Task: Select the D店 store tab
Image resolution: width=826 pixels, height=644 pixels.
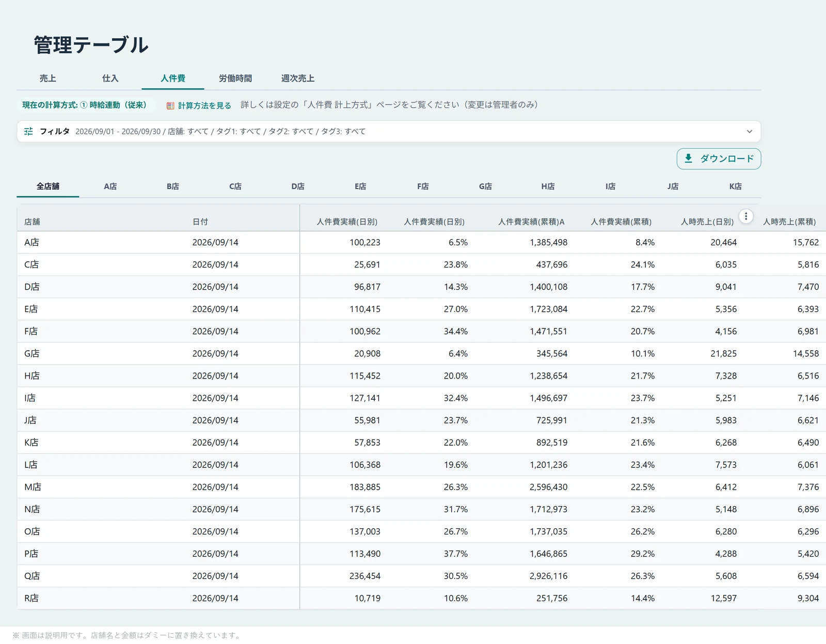Action: pyautogui.click(x=298, y=186)
